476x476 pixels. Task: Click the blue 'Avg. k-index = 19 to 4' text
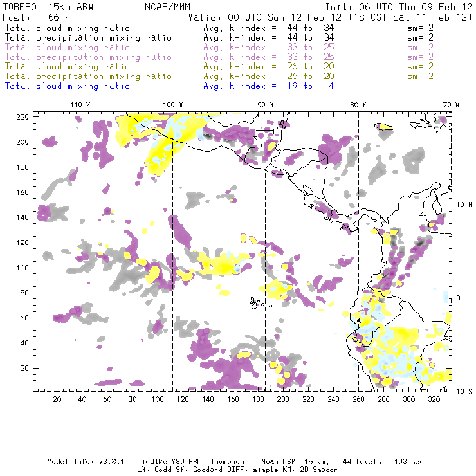(269, 86)
